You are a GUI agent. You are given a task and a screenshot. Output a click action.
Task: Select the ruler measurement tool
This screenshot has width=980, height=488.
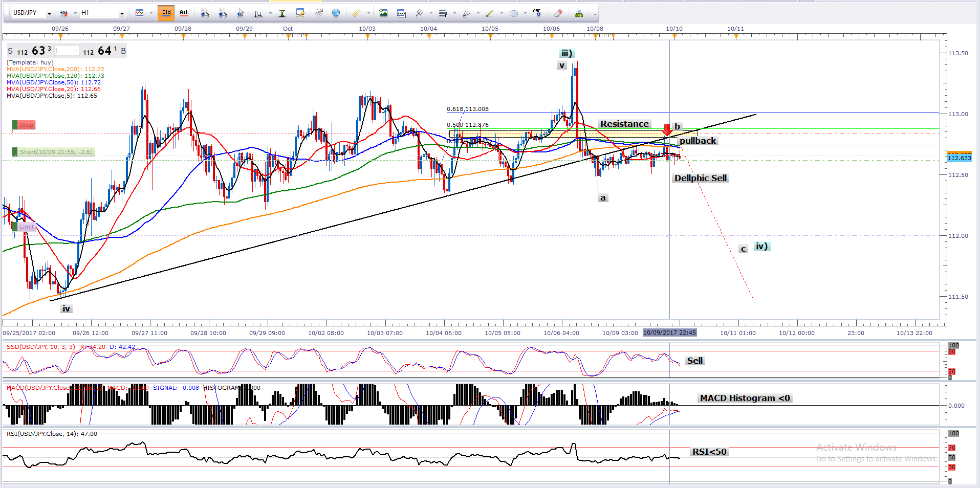[357, 13]
